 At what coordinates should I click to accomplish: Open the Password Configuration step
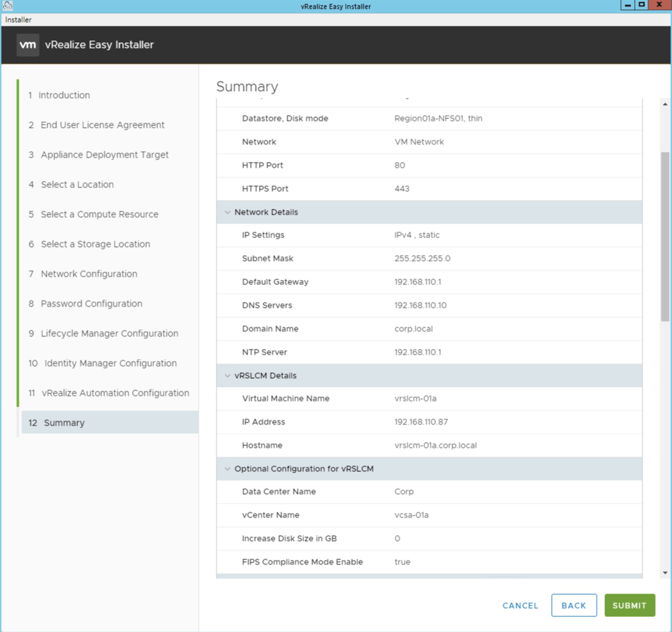click(91, 304)
